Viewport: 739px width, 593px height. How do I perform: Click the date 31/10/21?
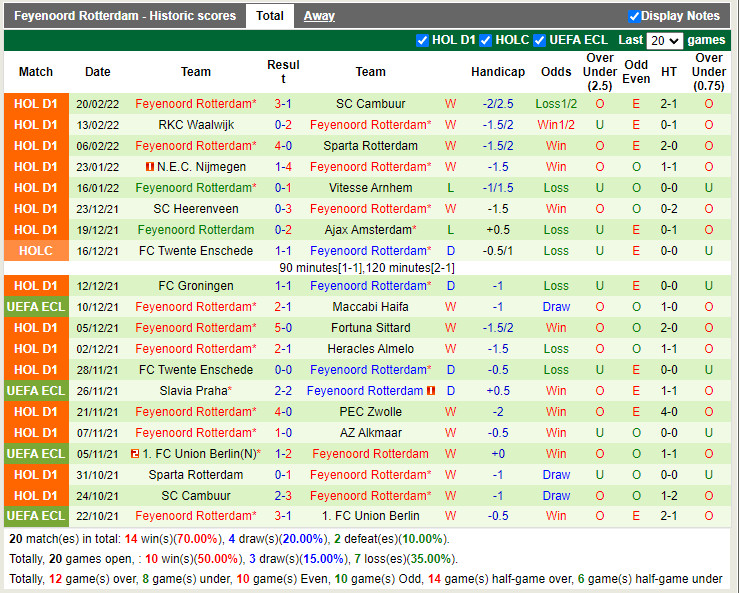tap(98, 475)
